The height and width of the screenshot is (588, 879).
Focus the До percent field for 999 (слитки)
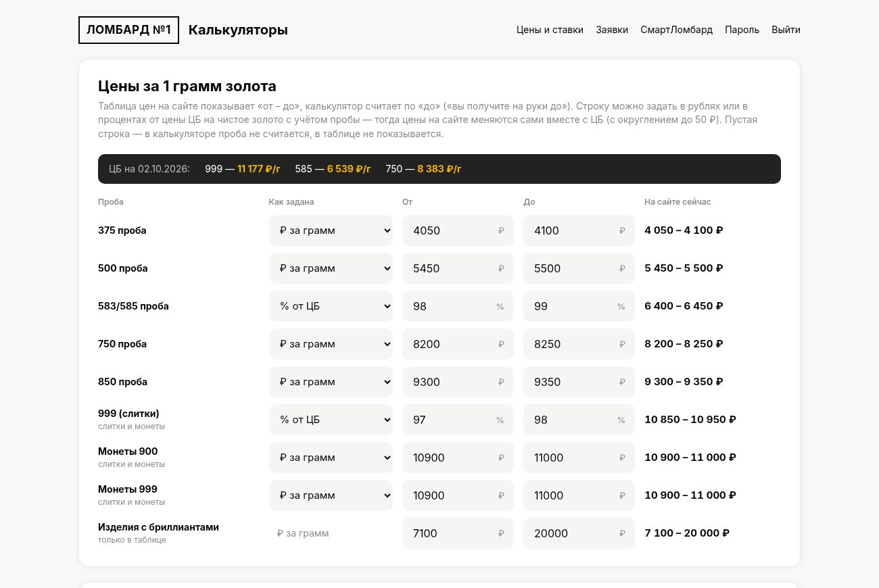[579, 420]
